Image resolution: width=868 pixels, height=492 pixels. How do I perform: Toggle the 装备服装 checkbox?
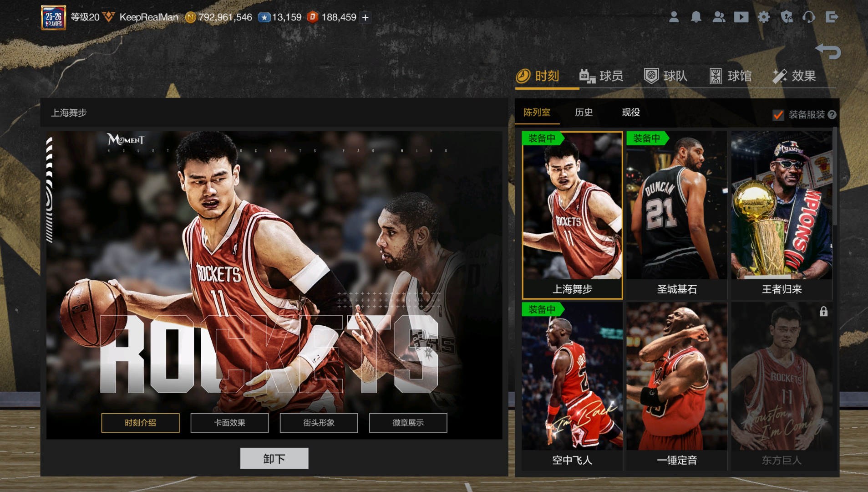(778, 115)
